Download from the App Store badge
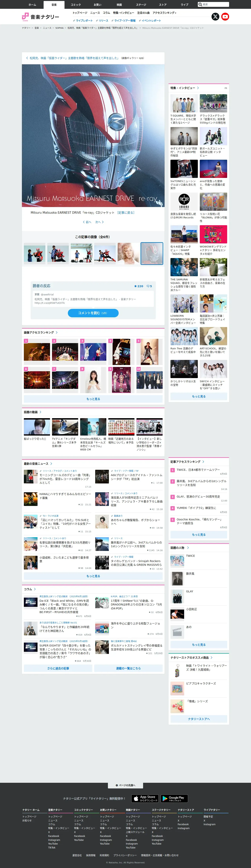 pos(145,799)
